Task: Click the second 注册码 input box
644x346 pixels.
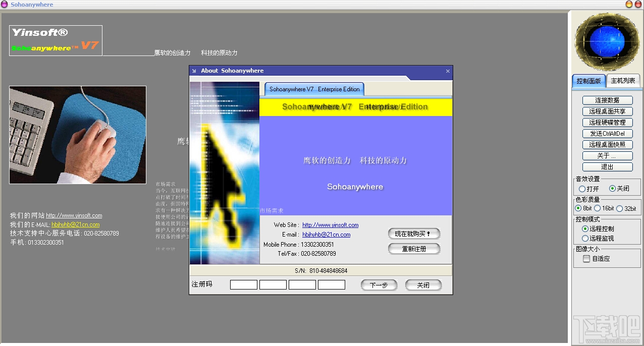Action: [273, 285]
